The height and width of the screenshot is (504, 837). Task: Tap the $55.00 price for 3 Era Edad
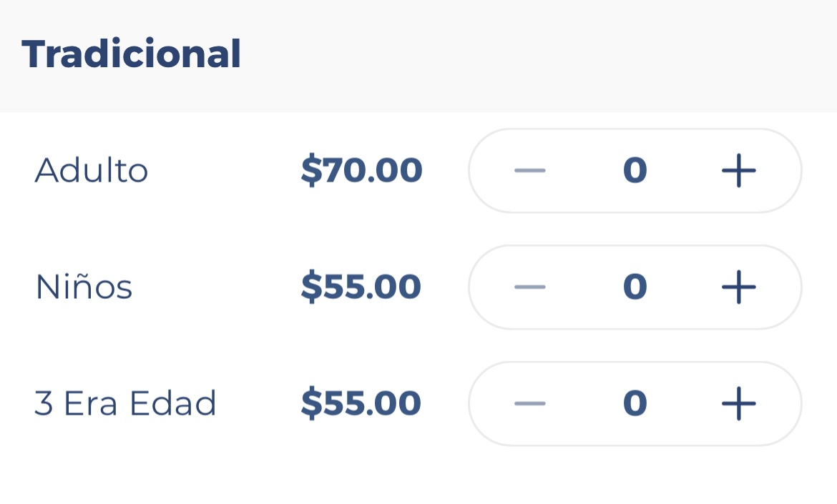click(361, 404)
